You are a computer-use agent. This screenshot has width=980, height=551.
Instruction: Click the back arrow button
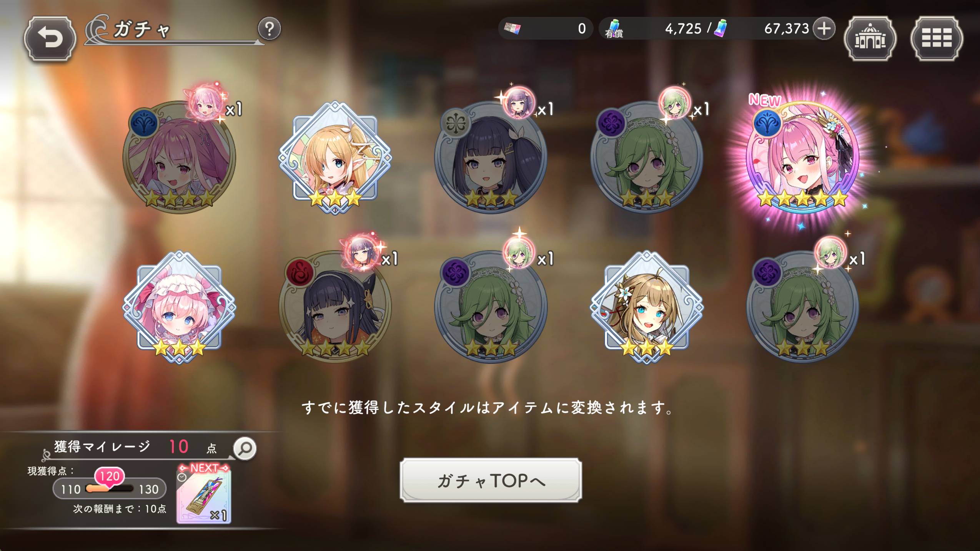49,38
